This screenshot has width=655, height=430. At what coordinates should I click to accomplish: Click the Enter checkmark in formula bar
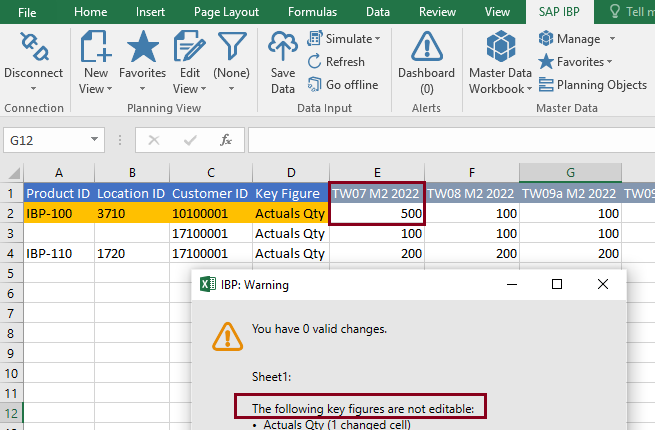(x=190, y=140)
